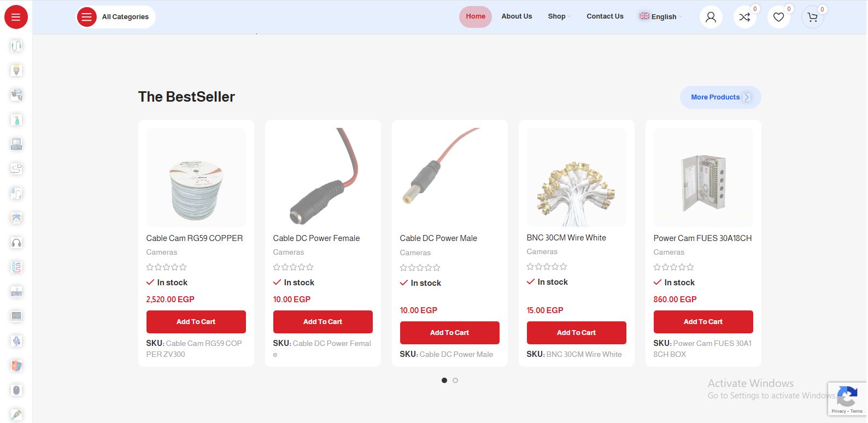Click the More Products button
This screenshot has height=423, width=868.
tap(720, 97)
